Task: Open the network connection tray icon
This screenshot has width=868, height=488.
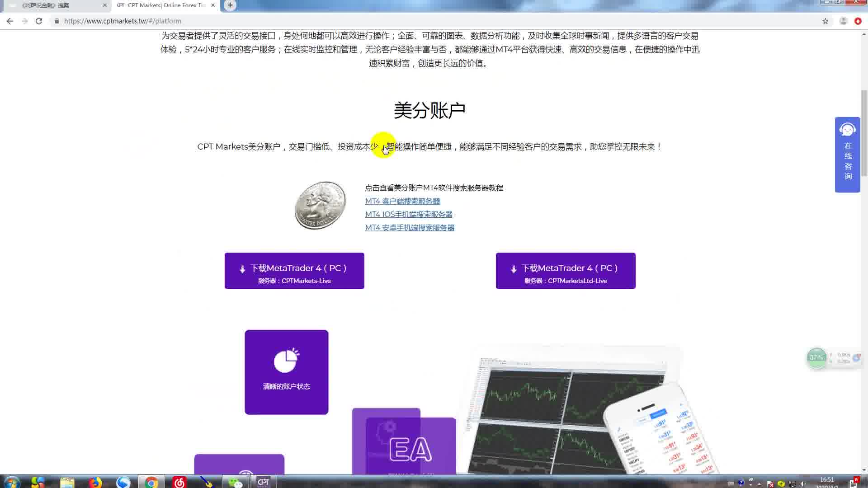Action: point(792,483)
